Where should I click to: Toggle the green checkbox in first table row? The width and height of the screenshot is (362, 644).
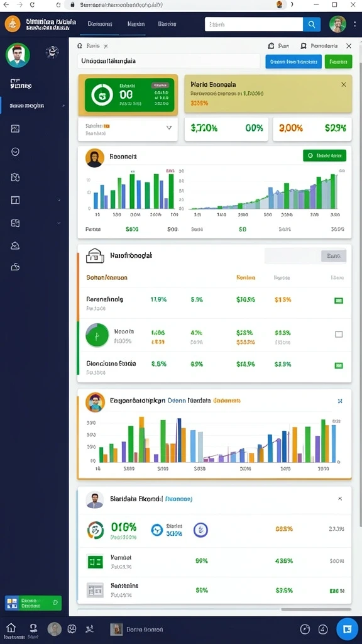coord(339,301)
